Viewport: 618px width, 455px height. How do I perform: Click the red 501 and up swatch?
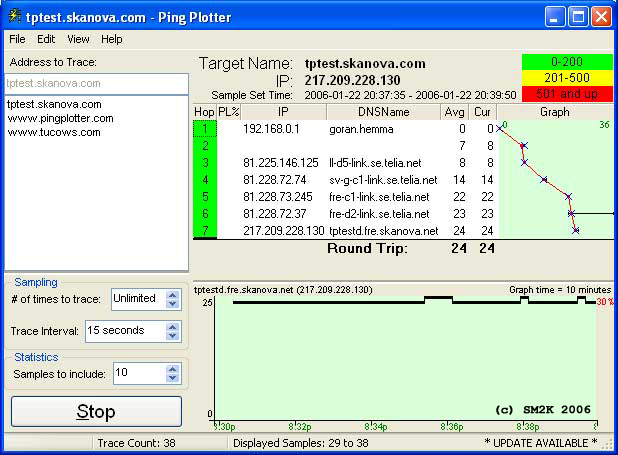point(567,94)
